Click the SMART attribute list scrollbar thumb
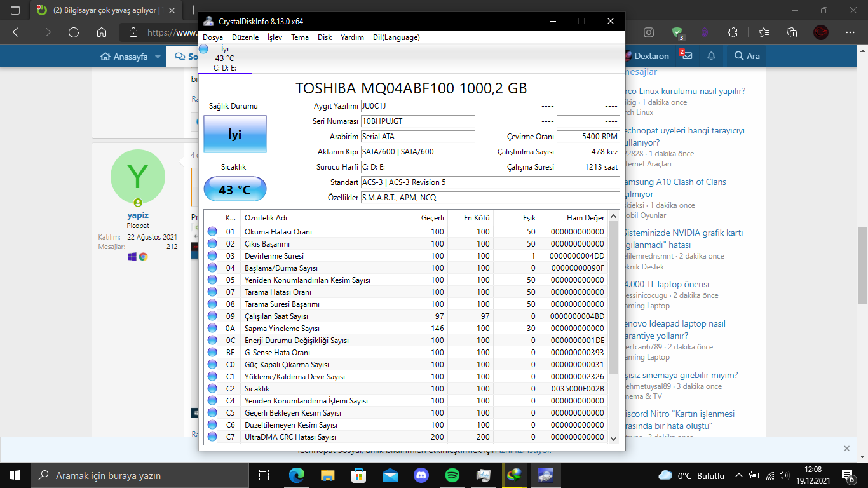 pos(613,297)
